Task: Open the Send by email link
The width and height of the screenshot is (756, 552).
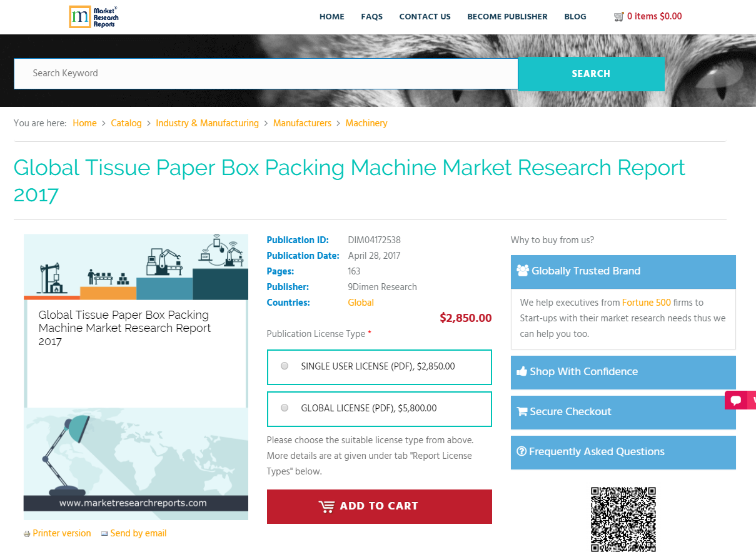Action: click(139, 534)
